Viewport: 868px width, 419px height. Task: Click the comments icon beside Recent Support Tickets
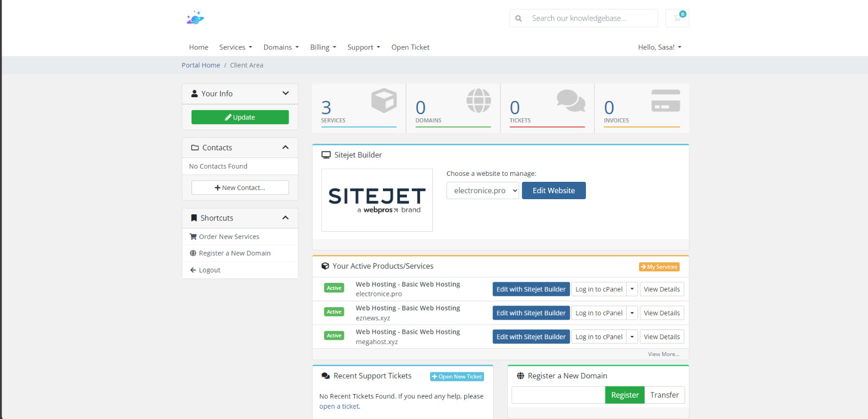click(x=325, y=376)
